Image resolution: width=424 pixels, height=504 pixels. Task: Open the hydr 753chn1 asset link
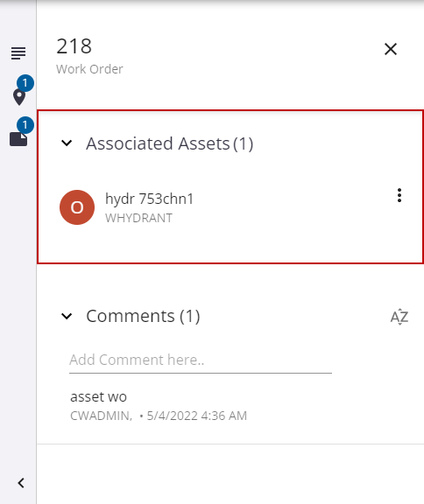pyautogui.click(x=149, y=199)
